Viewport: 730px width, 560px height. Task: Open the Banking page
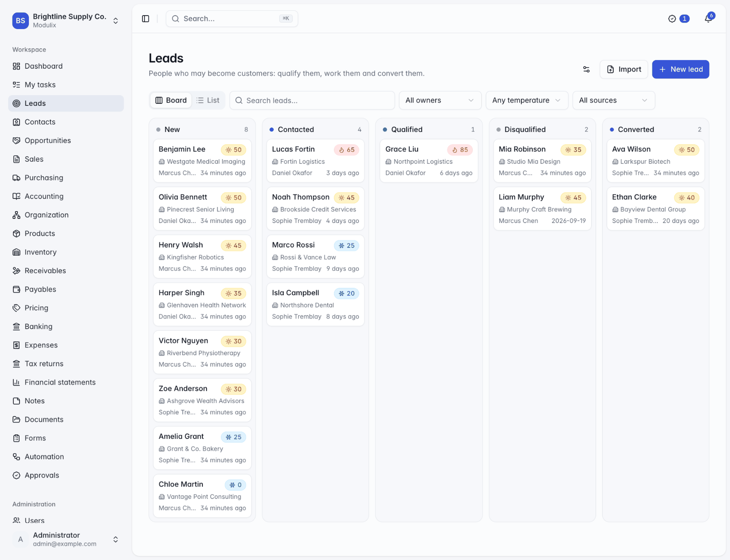[66, 326]
